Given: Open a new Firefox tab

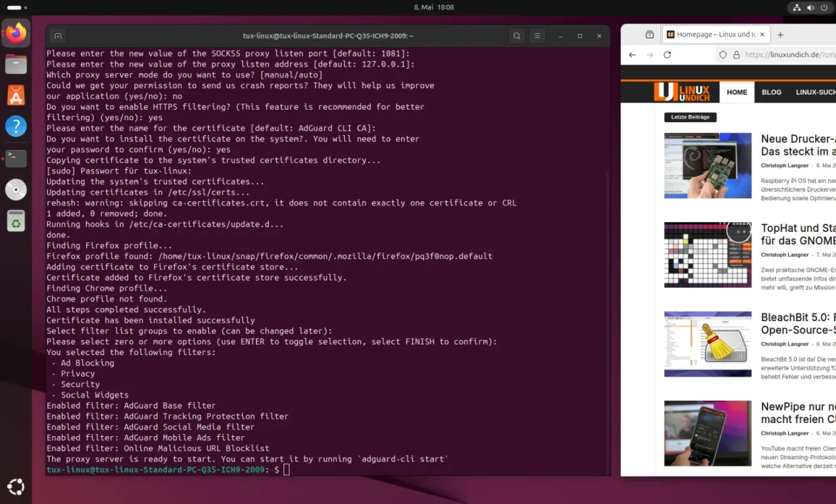Looking at the screenshot, I should (x=780, y=35).
